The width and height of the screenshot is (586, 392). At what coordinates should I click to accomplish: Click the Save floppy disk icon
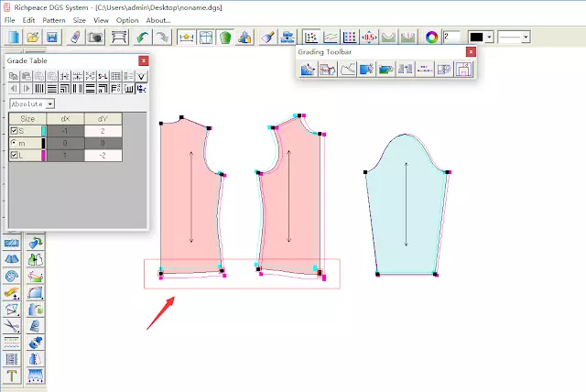(51, 38)
